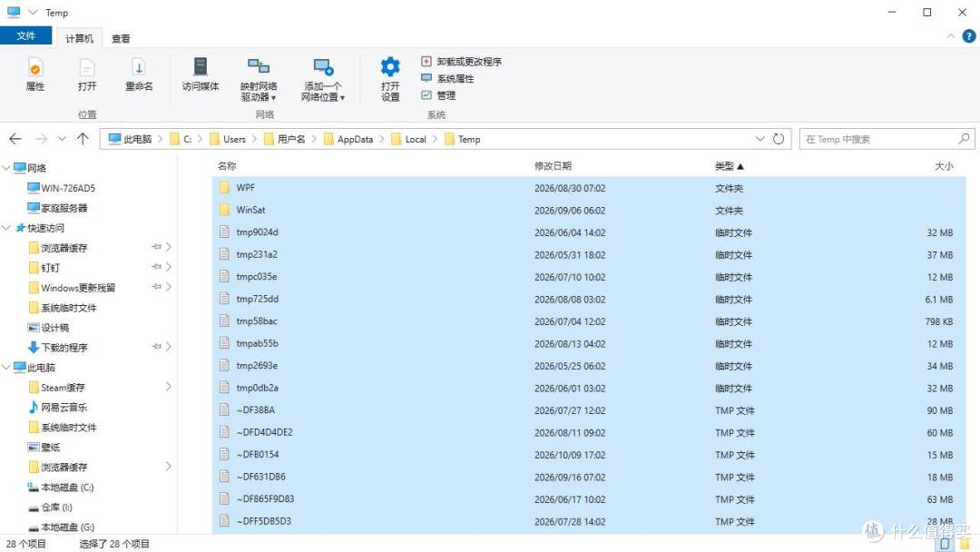This screenshot has height=552, width=980.
Task: Select the WinSat folder icon
Action: pyautogui.click(x=224, y=210)
